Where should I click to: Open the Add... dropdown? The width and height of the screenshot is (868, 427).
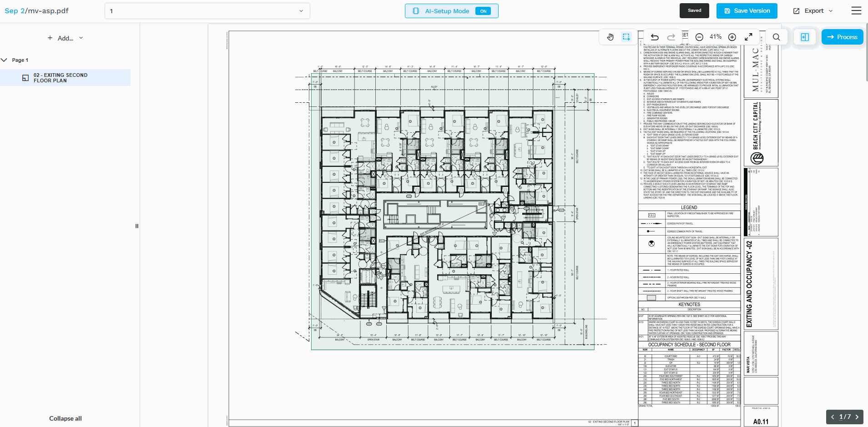click(x=66, y=38)
